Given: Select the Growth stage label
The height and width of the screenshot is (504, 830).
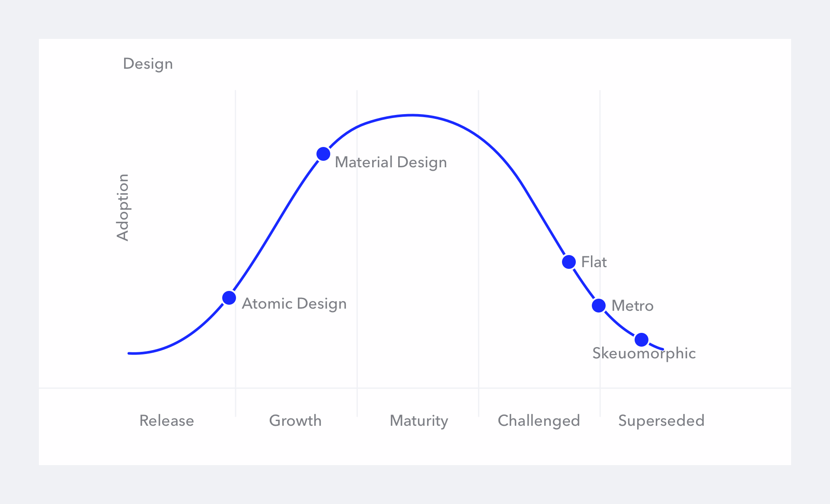Looking at the screenshot, I should coord(295,421).
